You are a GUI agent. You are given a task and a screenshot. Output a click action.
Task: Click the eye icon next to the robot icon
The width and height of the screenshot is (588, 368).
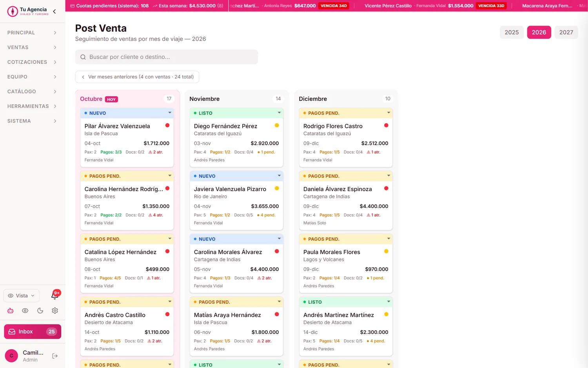pyautogui.click(x=25, y=310)
